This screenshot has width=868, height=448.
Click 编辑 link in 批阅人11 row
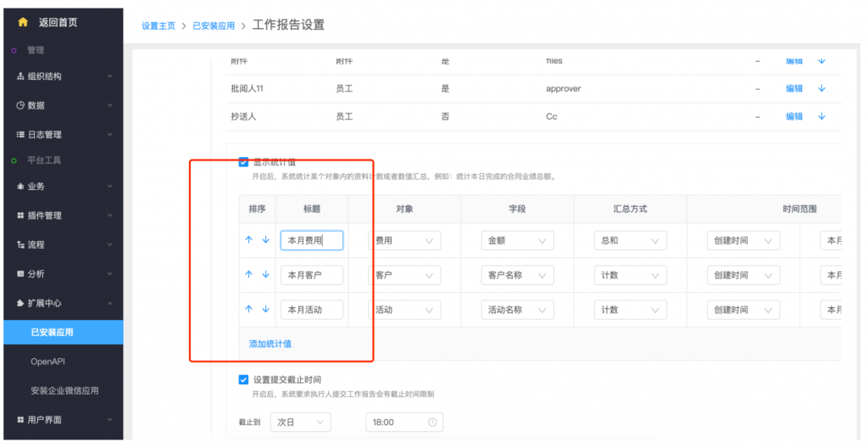794,88
